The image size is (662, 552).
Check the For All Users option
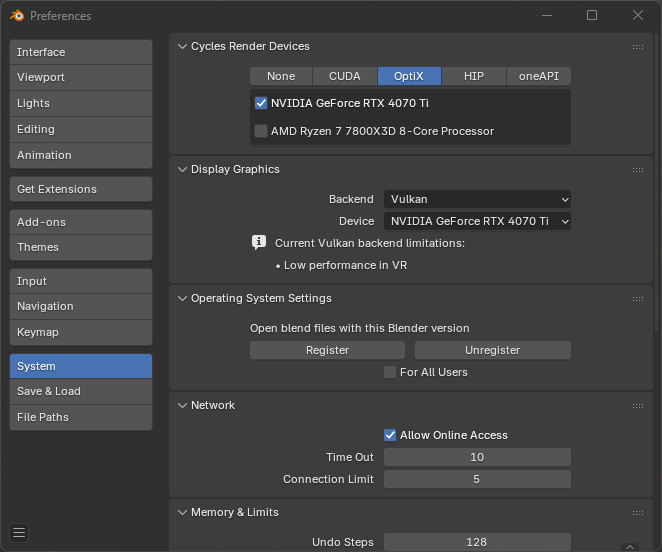[390, 372]
